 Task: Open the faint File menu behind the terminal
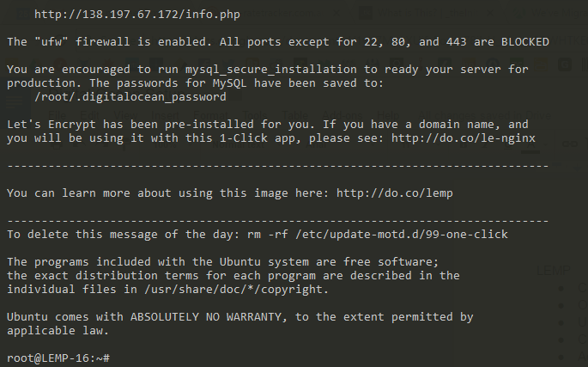57,115
